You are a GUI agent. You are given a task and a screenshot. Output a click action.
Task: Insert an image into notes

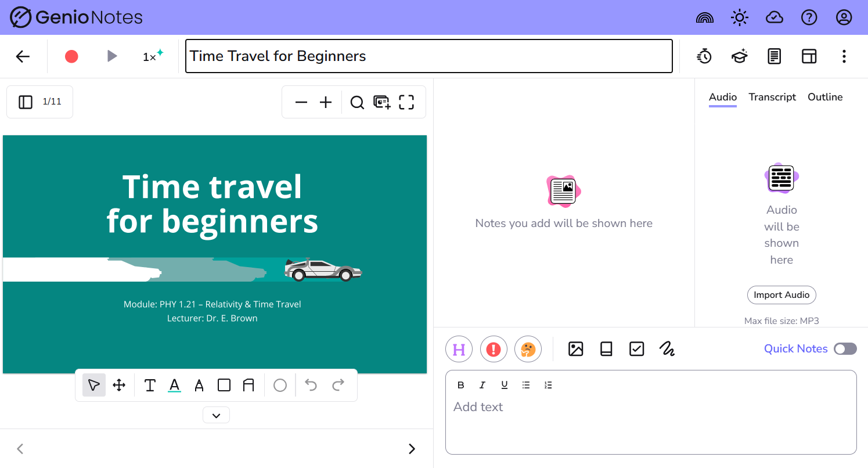tap(575, 349)
